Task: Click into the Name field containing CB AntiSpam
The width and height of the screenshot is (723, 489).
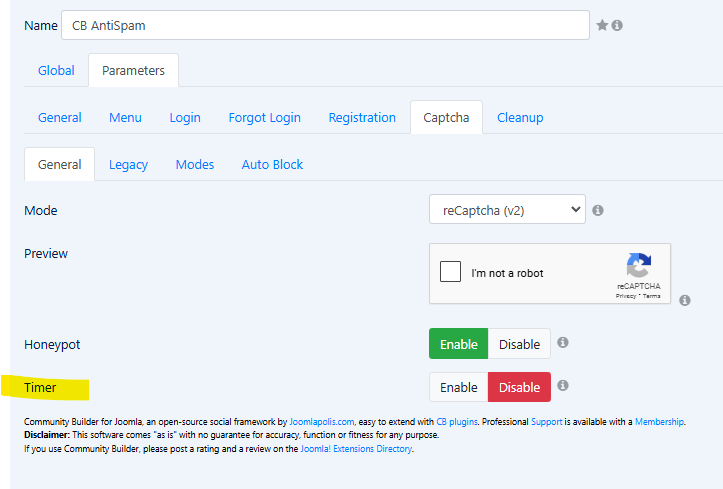Action: click(325, 25)
